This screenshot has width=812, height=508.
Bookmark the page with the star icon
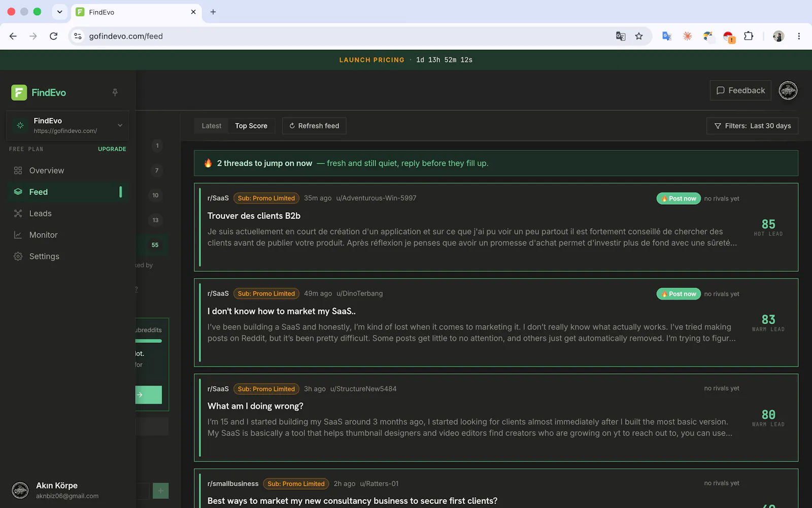tap(639, 36)
